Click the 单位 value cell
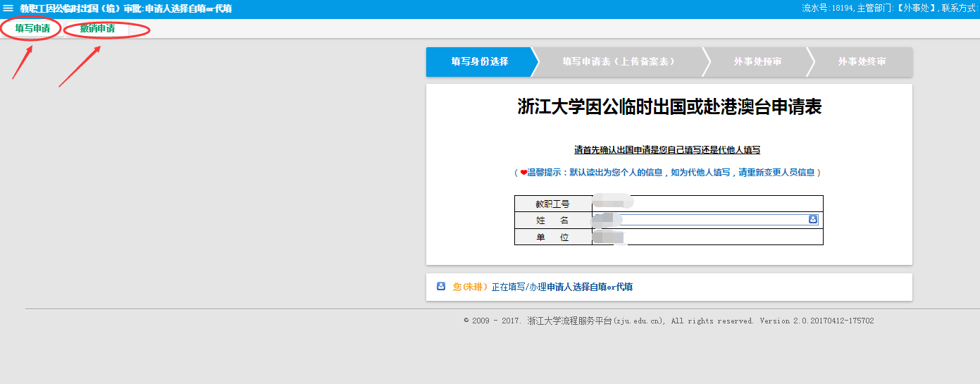The image size is (980, 384). tap(707, 237)
